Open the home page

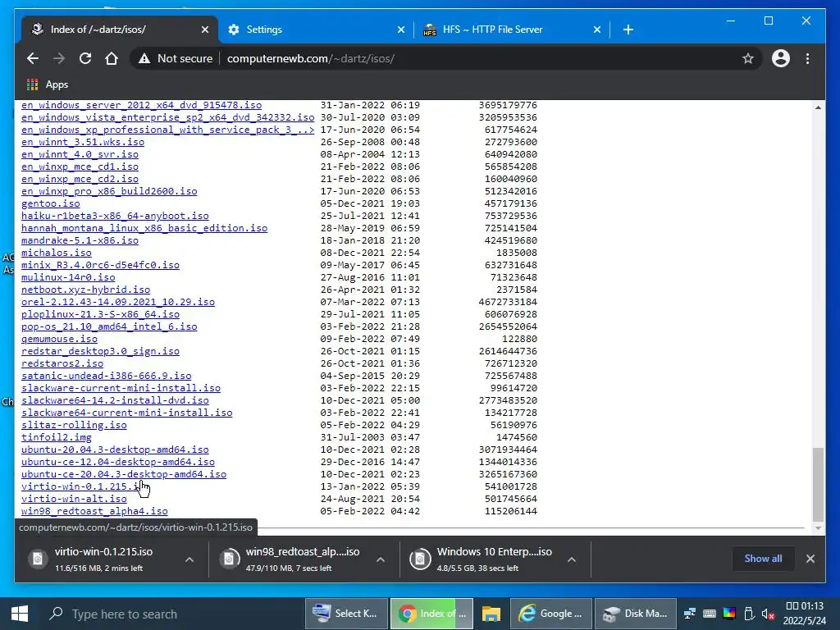tap(112, 58)
